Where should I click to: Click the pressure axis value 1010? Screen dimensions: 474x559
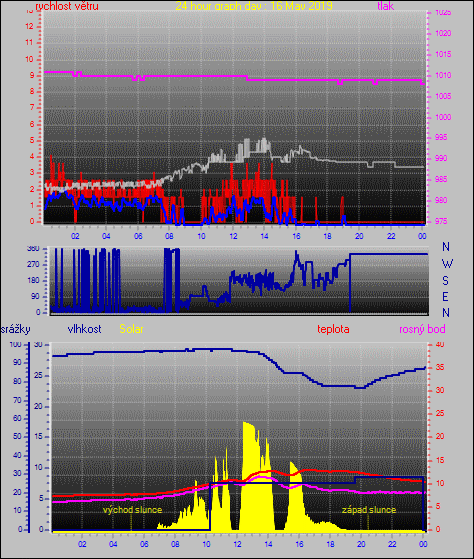(x=443, y=75)
